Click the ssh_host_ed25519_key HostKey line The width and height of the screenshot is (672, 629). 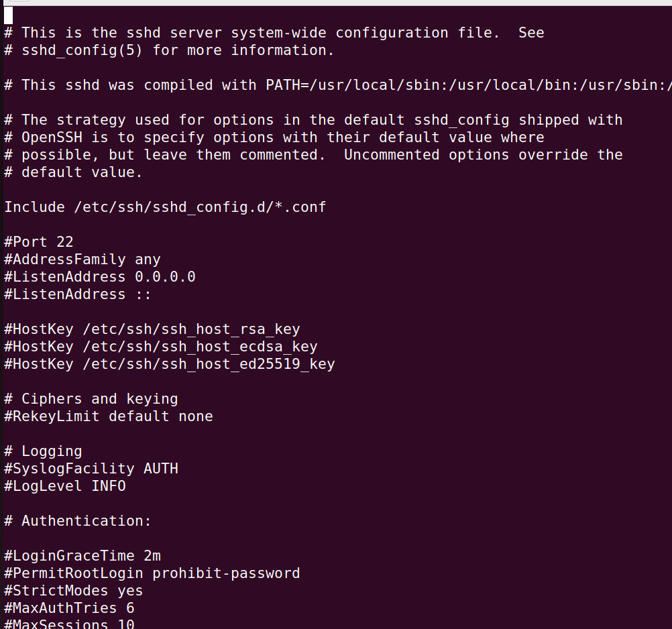tap(170, 364)
